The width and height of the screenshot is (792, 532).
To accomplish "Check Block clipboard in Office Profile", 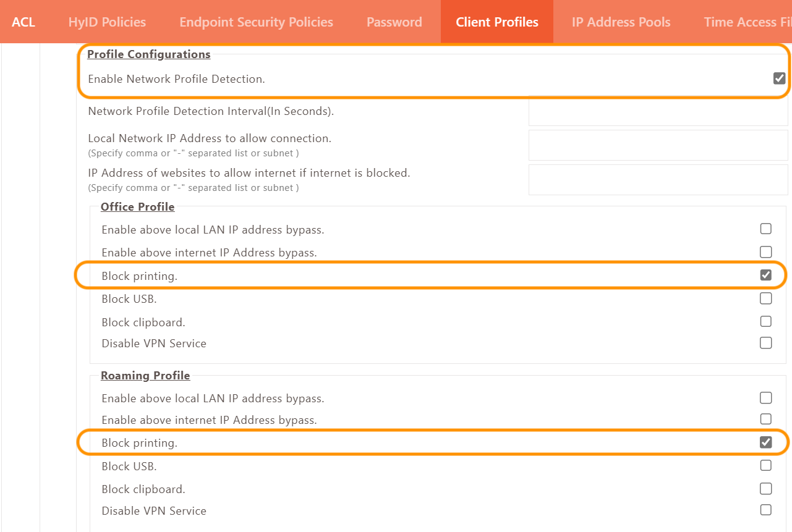I will click(x=765, y=322).
